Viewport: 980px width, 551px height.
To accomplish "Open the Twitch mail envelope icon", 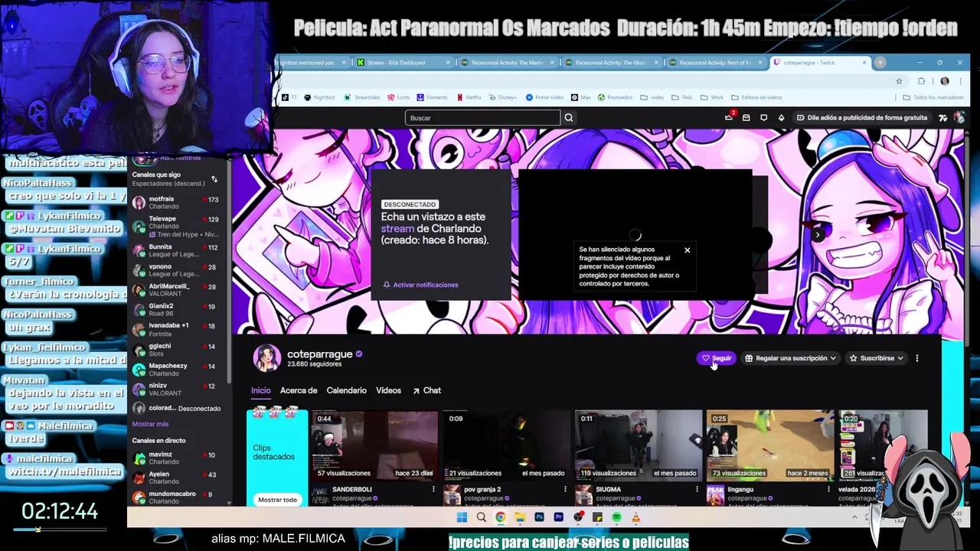I will pos(746,118).
